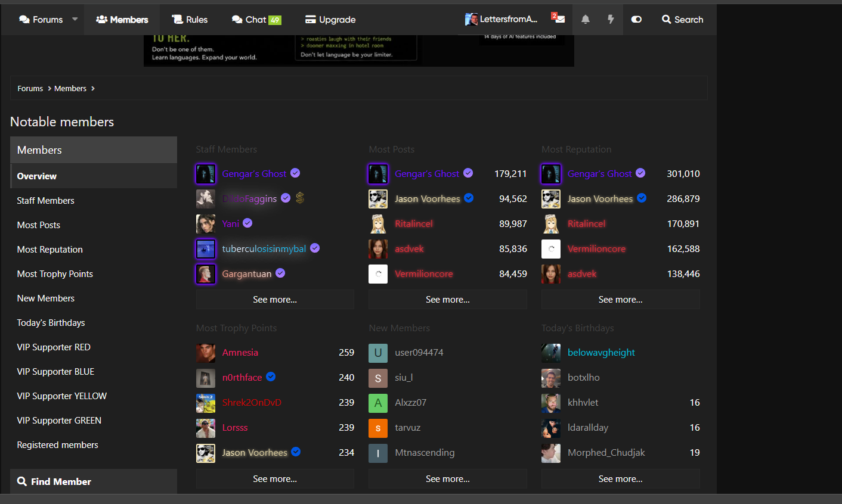Viewport: 842px width, 504px height.
Task: Open the alerts bell icon
Action: pyautogui.click(x=586, y=20)
